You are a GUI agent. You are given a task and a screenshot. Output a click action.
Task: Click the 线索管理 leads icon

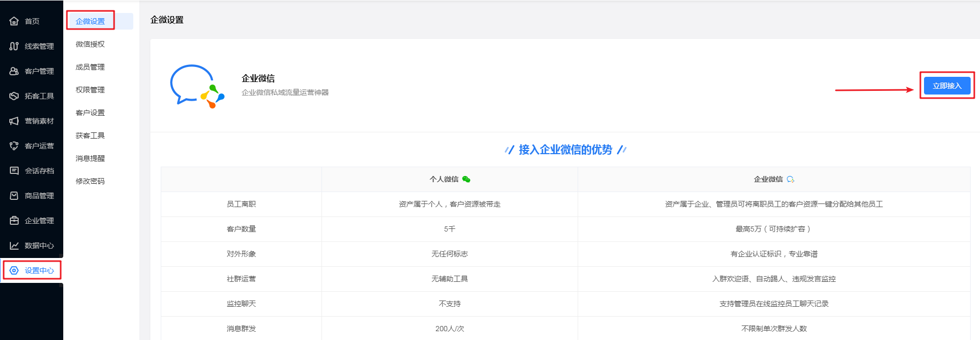pyautogui.click(x=14, y=46)
